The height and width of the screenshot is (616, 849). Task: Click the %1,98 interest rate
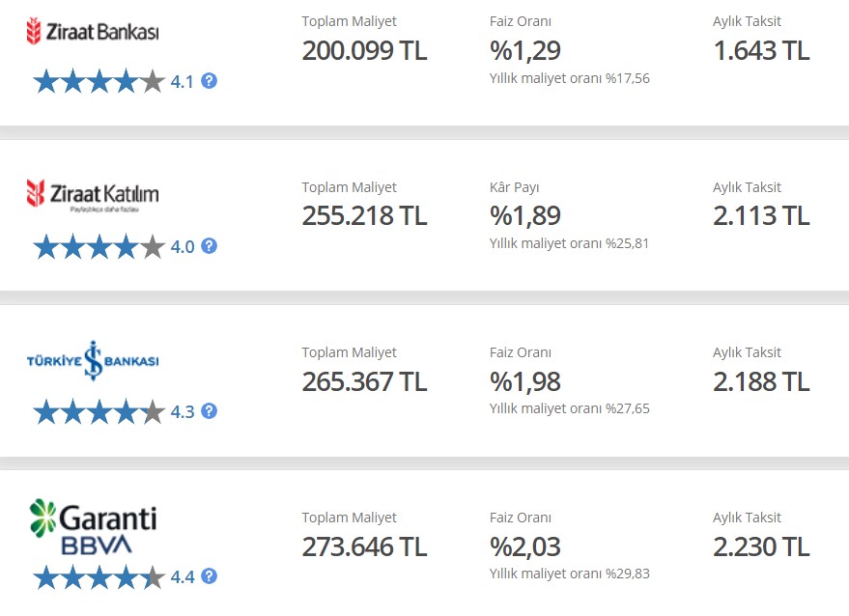click(524, 381)
